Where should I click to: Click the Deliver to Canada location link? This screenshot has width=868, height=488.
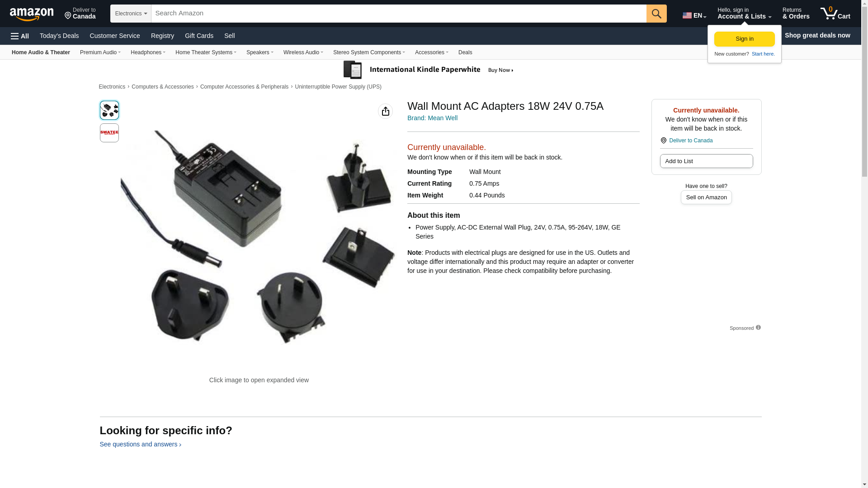pos(691,141)
